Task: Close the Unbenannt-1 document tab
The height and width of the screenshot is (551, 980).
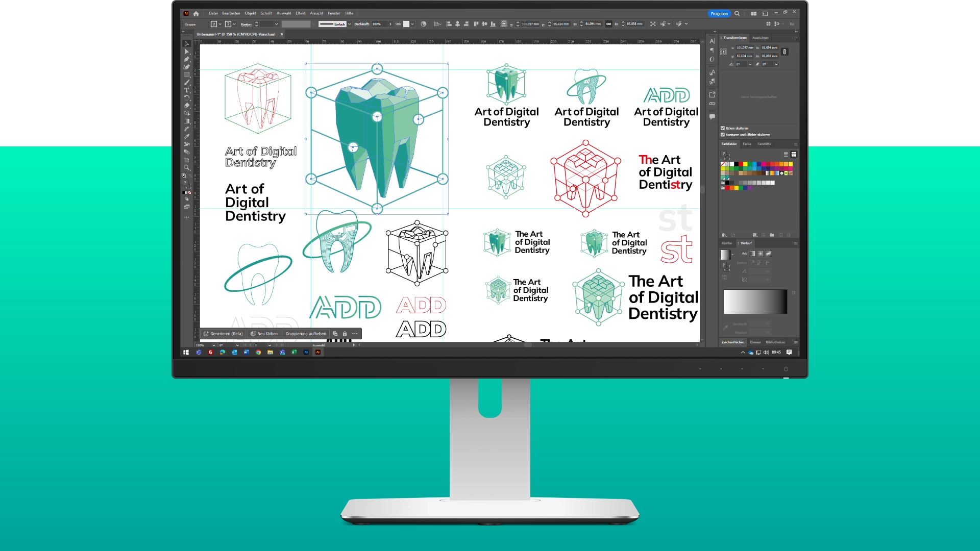Action: pyautogui.click(x=282, y=34)
